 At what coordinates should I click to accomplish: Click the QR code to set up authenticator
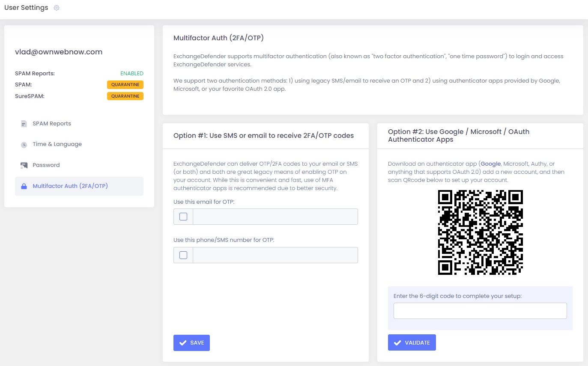point(480,233)
